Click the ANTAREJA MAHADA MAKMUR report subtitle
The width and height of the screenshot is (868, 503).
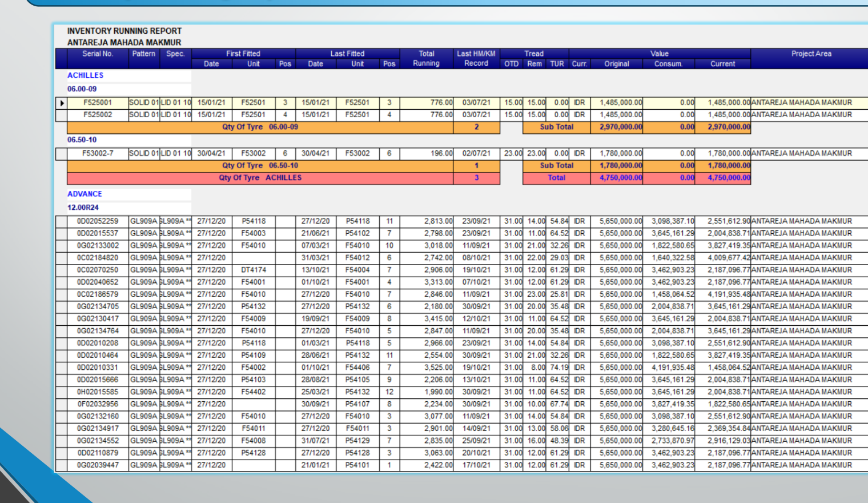pos(124,42)
